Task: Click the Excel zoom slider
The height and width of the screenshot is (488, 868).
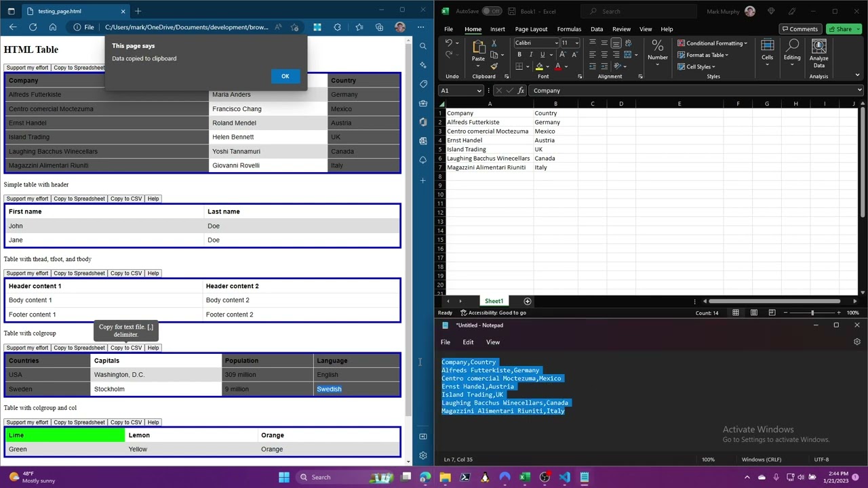Action: pos(812,312)
